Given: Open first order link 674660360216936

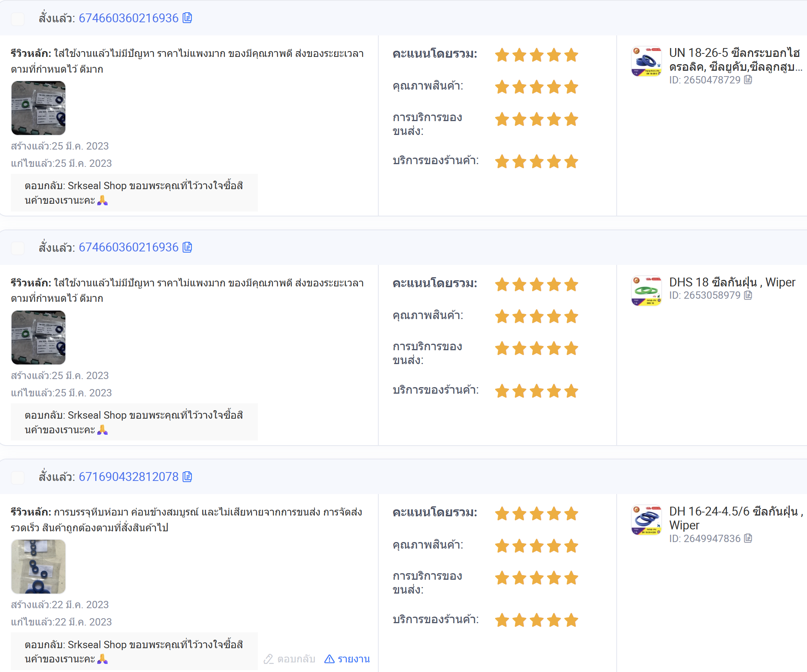Looking at the screenshot, I should coord(129,18).
